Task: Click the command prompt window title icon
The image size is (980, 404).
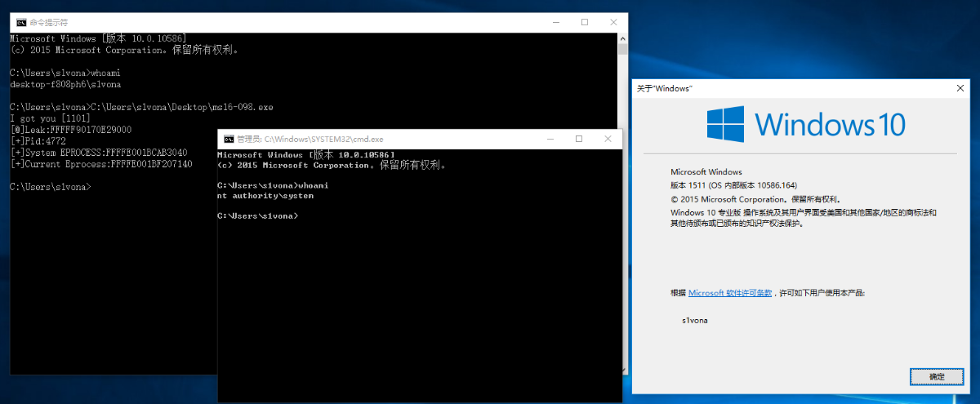Action: (21, 22)
